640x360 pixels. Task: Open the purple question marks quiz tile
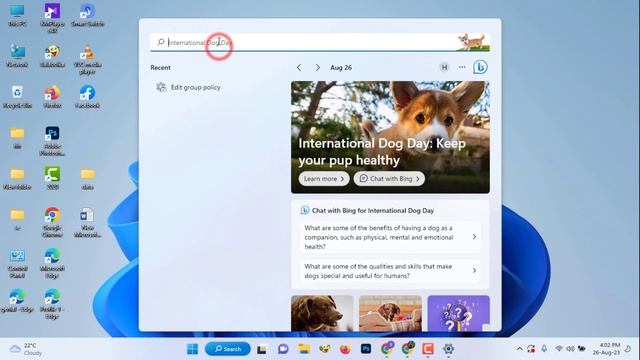(458, 313)
